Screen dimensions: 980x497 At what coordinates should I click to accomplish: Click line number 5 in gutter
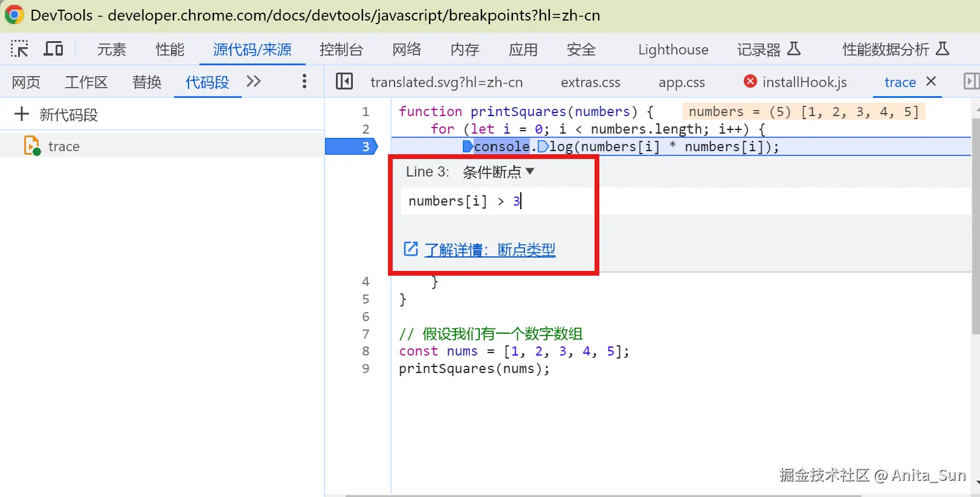click(x=365, y=299)
